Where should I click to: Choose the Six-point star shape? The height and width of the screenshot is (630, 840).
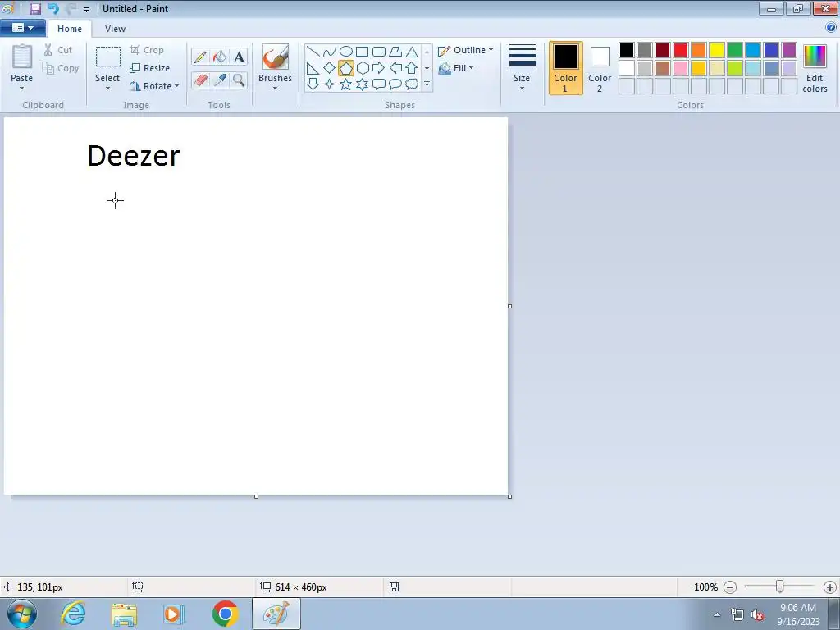pos(362,84)
